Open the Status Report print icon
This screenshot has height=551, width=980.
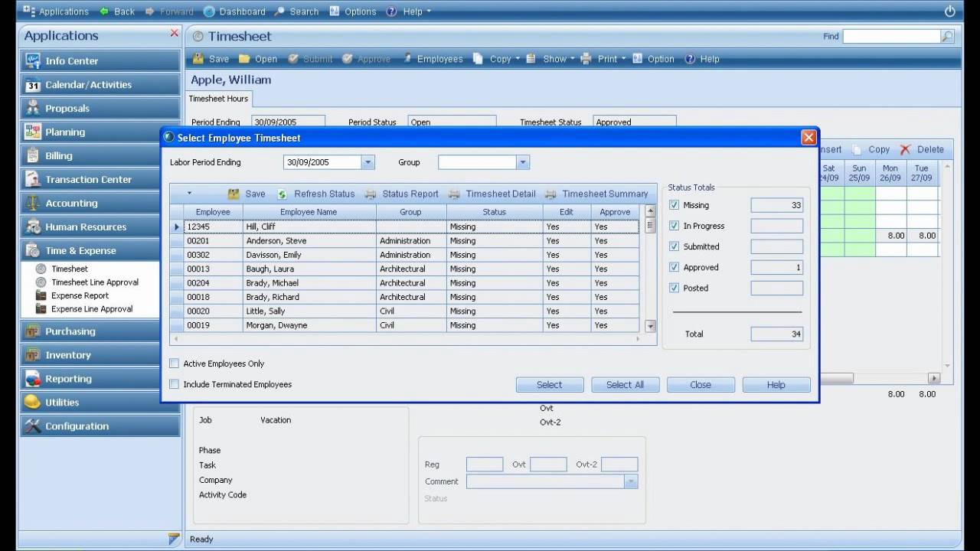[x=371, y=194]
